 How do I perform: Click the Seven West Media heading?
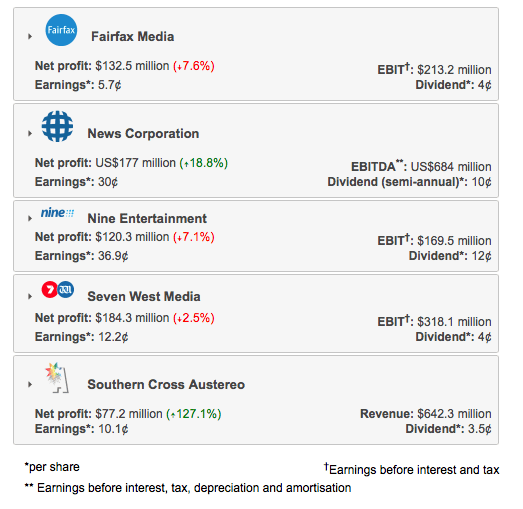[144, 296]
